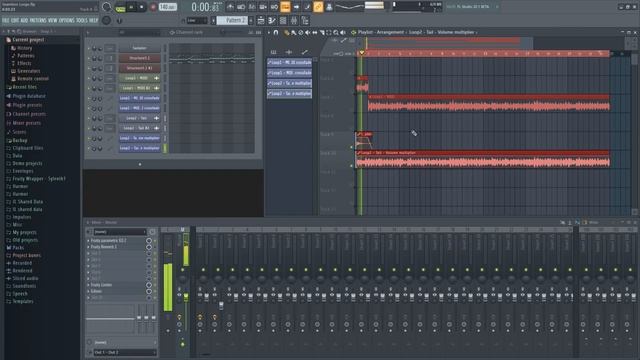Click the Stop button in transport bar
The image size is (640, 360).
pos(142,7)
